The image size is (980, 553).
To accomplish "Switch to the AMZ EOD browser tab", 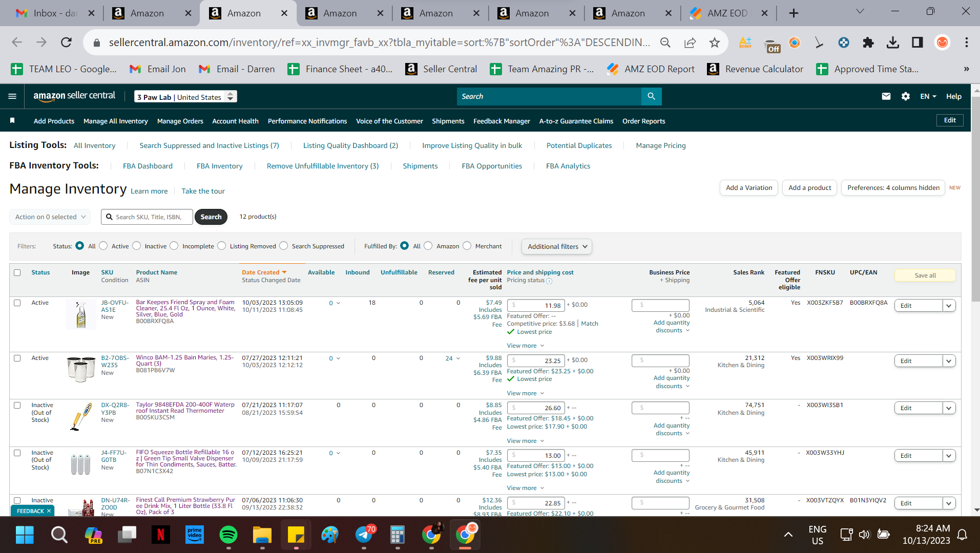I will click(727, 13).
